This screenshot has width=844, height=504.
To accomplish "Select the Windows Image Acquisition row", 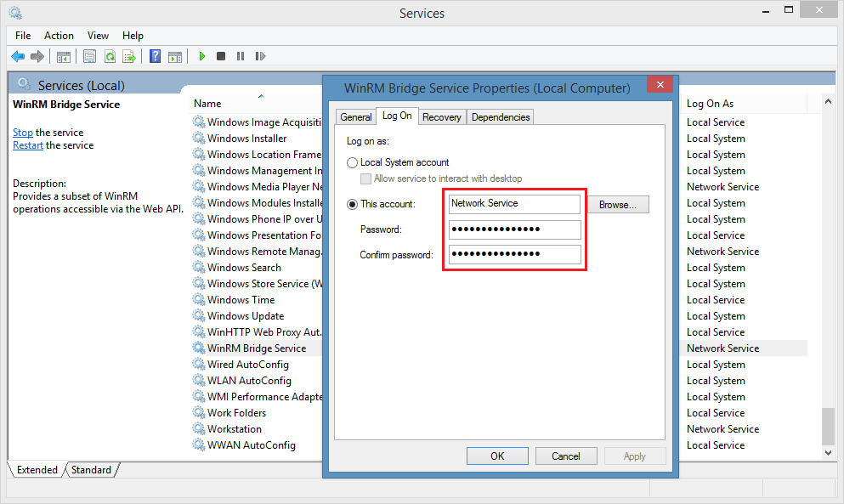I will [x=258, y=122].
